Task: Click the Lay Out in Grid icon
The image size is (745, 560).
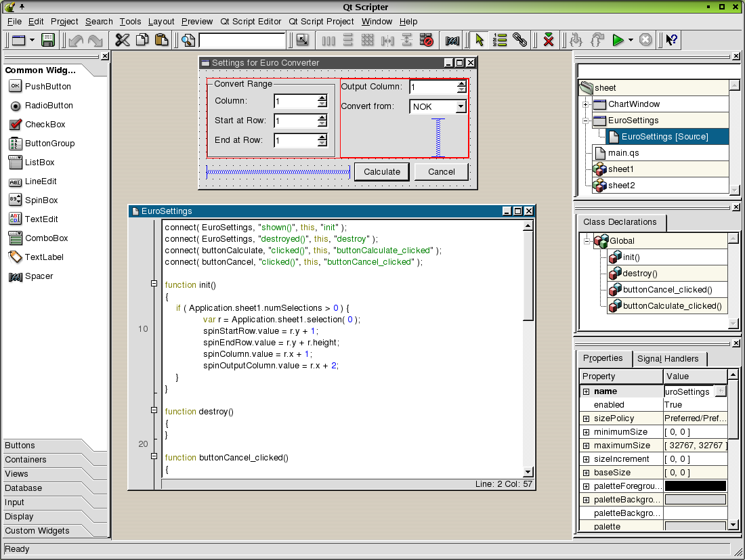Action: coord(367,41)
